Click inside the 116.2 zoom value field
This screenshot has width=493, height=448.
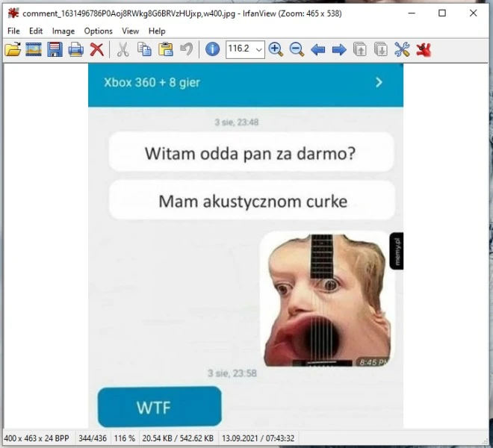coord(239,49)
